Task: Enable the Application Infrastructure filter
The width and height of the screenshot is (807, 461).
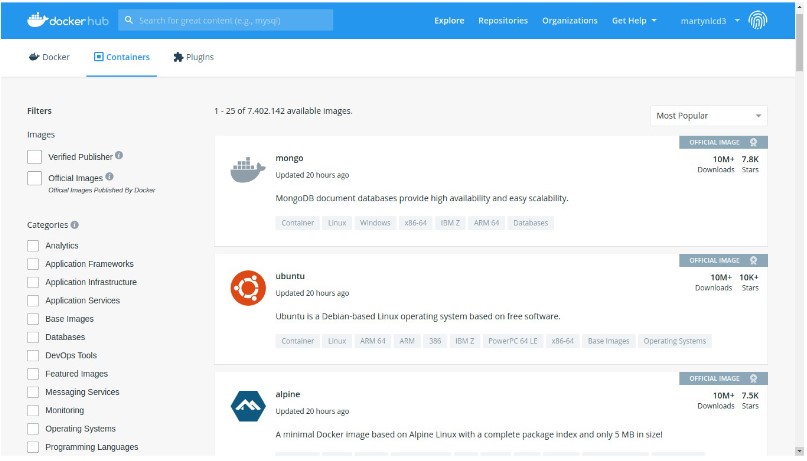Action: (x=33, y=282)
